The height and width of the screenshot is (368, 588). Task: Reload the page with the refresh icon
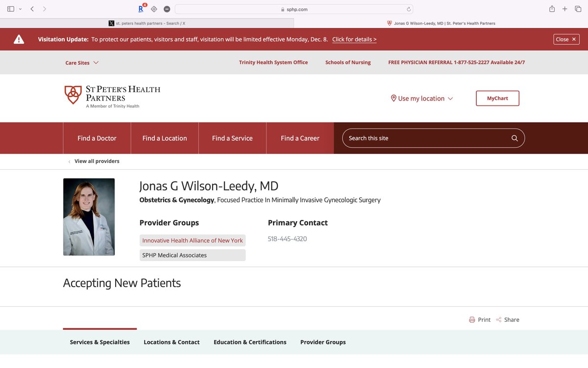click(409, 9)
